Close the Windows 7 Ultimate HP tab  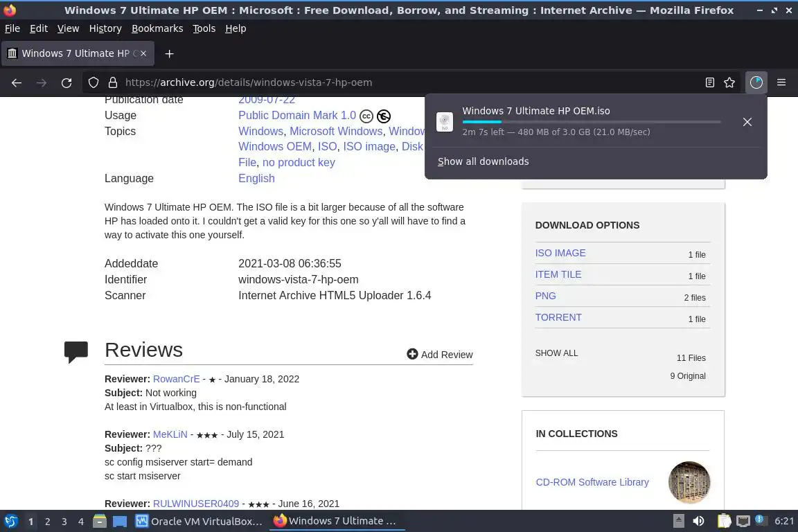pos(143,53)
